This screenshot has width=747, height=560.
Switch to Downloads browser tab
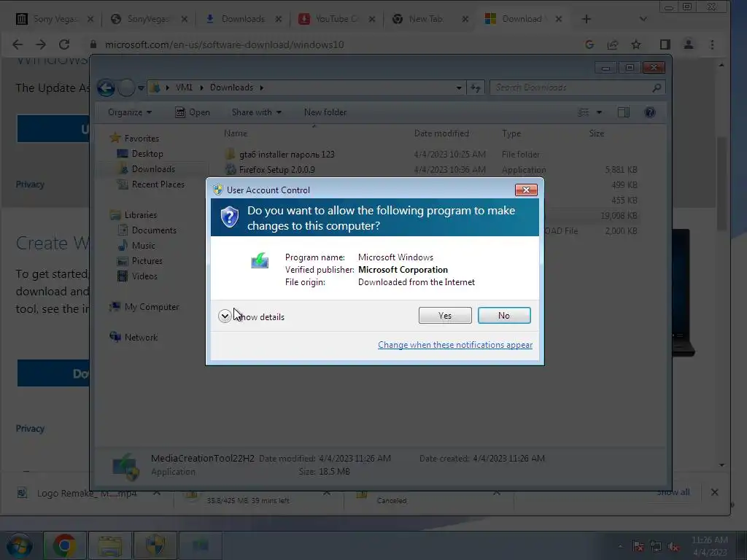242,19
